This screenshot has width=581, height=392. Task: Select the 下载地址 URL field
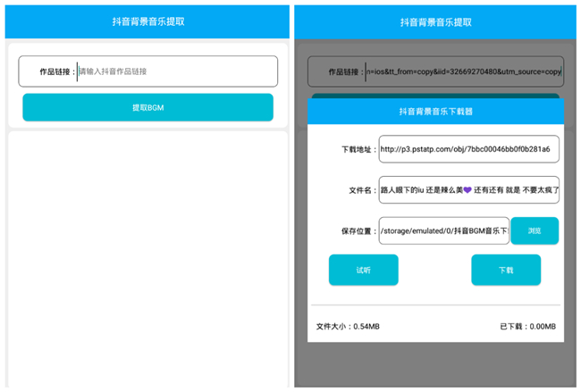click(x=468, y=149)
